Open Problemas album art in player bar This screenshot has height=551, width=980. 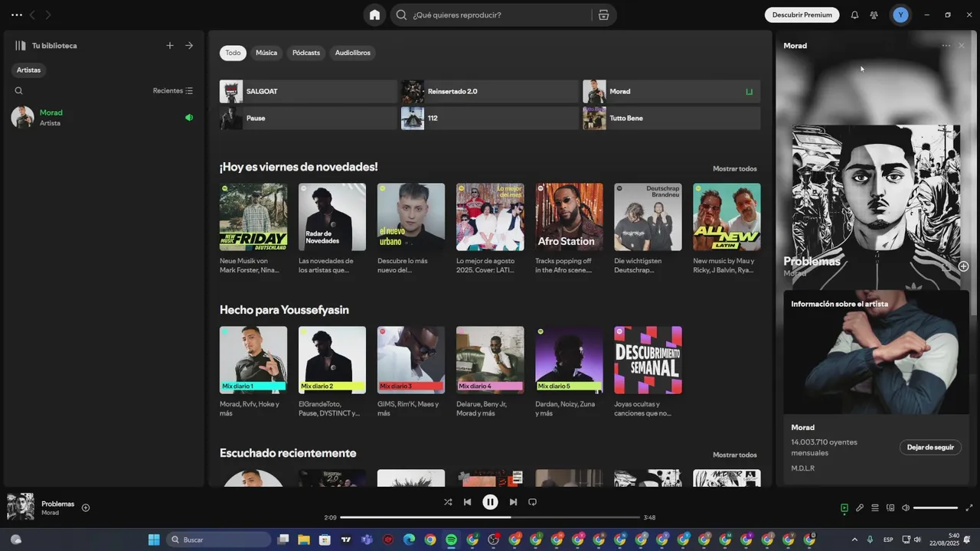tap(21, 507)
